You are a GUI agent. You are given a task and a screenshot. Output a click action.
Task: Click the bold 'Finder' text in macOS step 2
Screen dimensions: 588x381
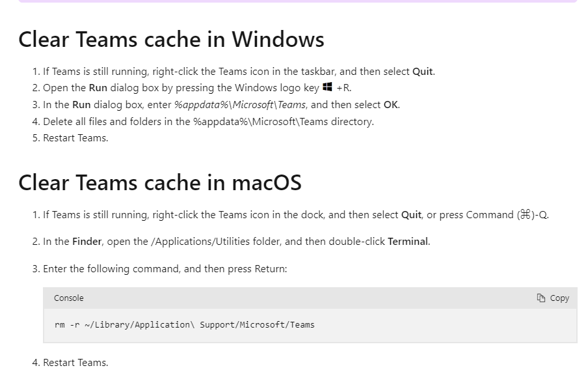pyautogui.click(x=85, y=241)
